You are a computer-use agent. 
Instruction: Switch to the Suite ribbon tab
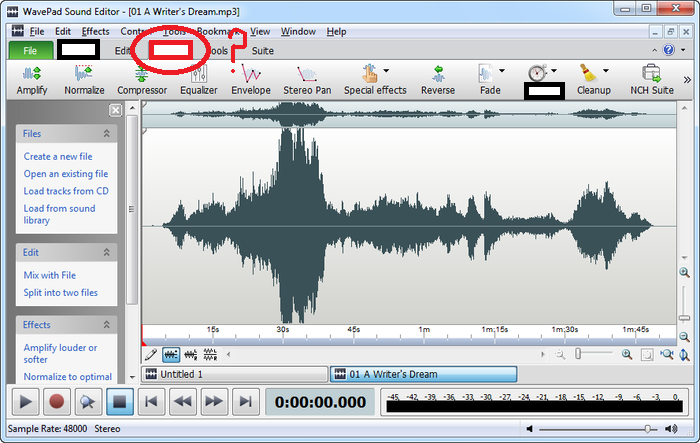[262, 51]
